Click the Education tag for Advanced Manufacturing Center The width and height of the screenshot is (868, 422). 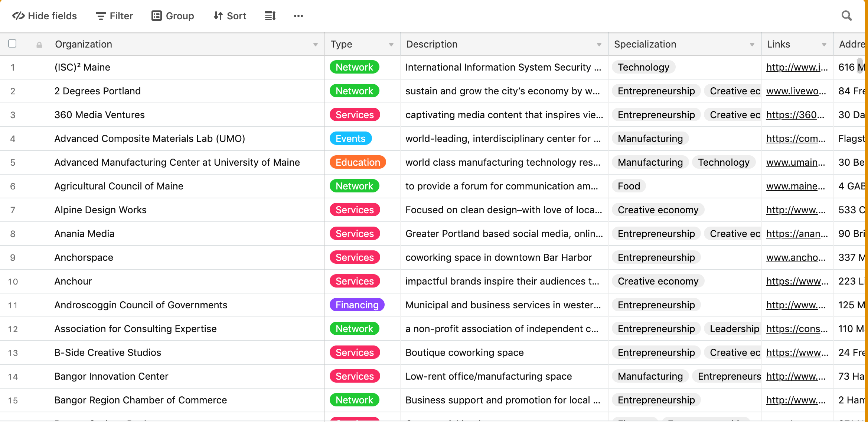[358, 162]
